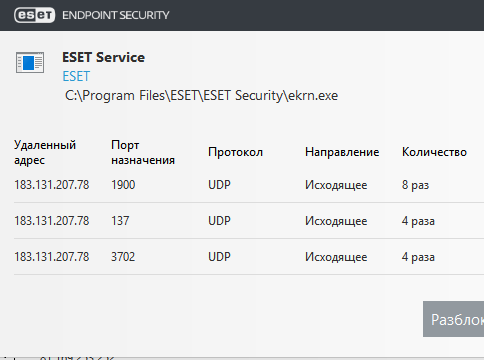Click the Порт назначения column header
The width and height of the screenshot is (484, 360).
[143, 152]
